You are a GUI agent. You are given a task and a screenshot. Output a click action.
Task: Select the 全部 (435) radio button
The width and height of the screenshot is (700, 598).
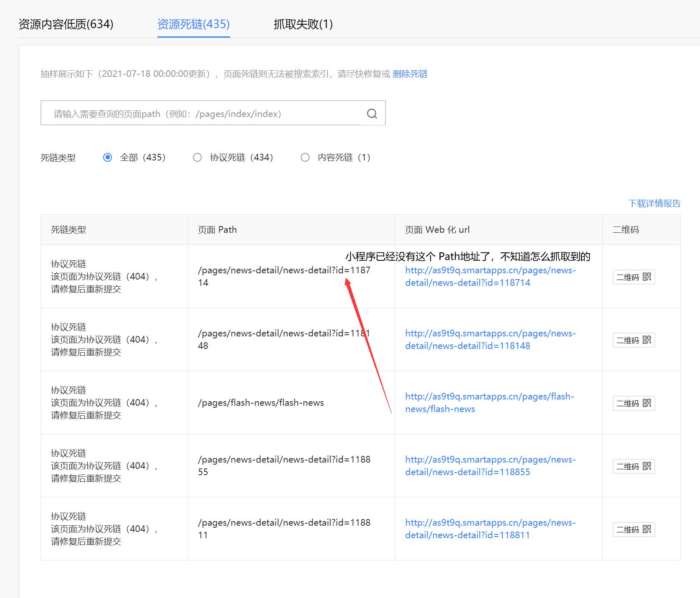[x=107, y=158]
